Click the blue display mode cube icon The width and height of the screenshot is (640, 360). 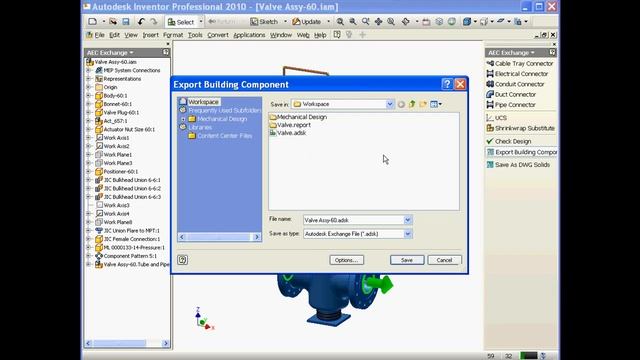[467, 22]
